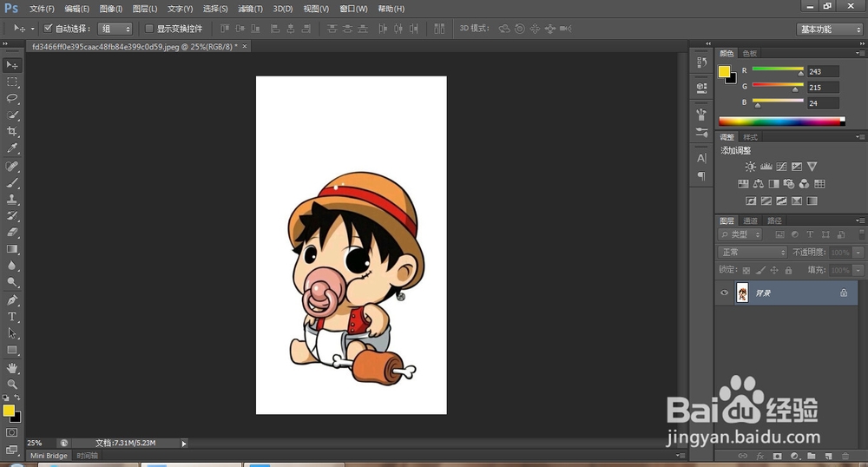The height and width of the screenshot is (467, 868).
Task: Open the 图像(I) menu
Action: (x=111, y=9)
